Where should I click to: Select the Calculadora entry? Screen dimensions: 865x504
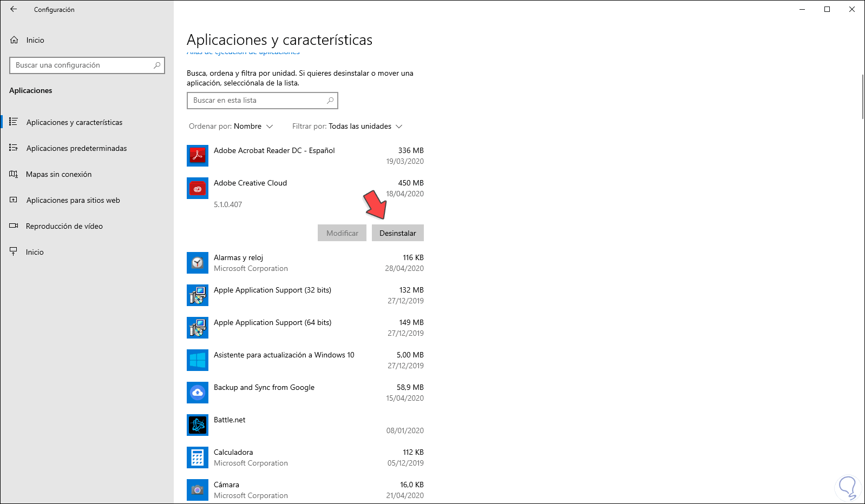305,457
